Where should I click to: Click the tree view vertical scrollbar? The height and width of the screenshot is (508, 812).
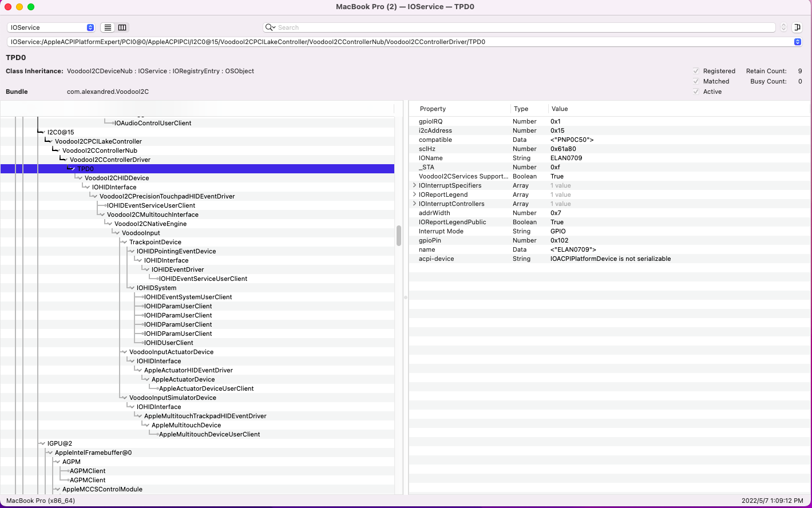point(398,235)
